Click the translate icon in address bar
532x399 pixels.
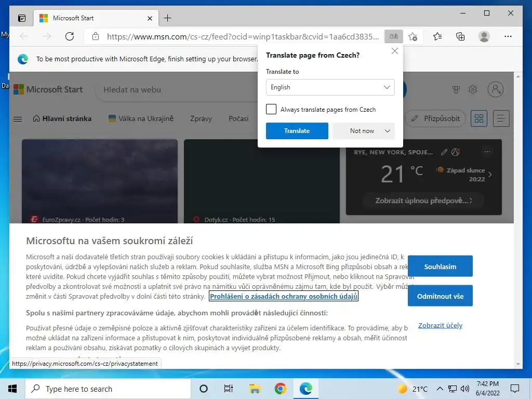point(394,36)
